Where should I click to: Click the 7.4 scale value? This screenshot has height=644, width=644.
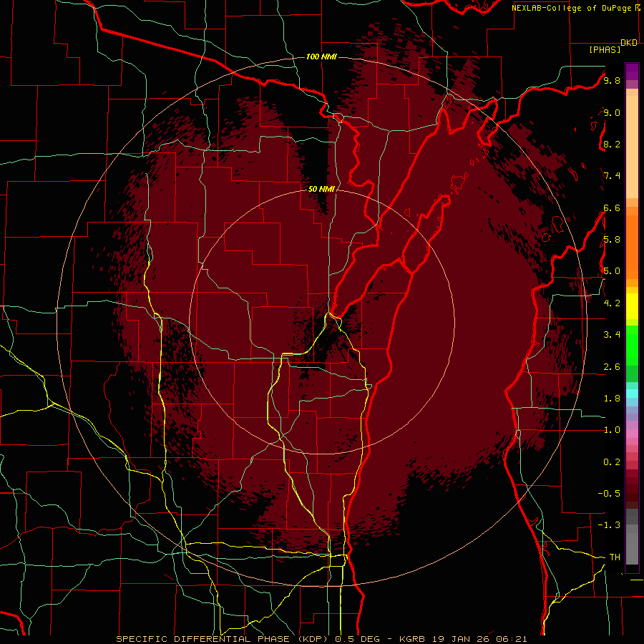(612, 176)
